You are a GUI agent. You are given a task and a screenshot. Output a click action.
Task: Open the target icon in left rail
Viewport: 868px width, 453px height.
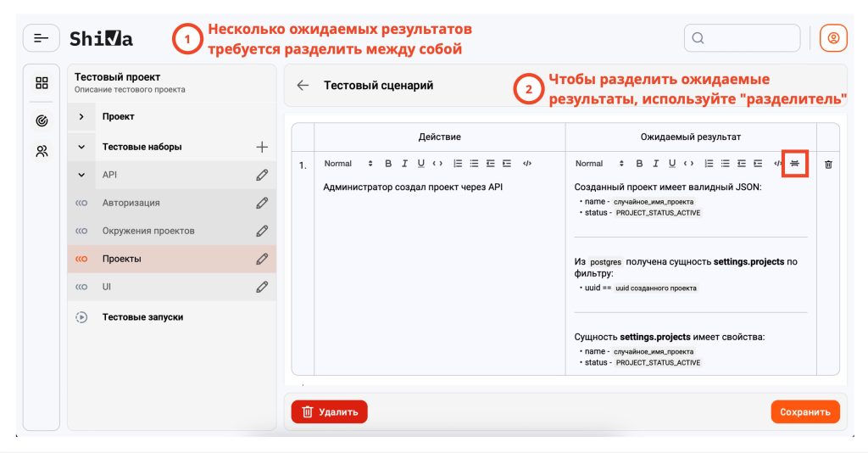point(42,121)
